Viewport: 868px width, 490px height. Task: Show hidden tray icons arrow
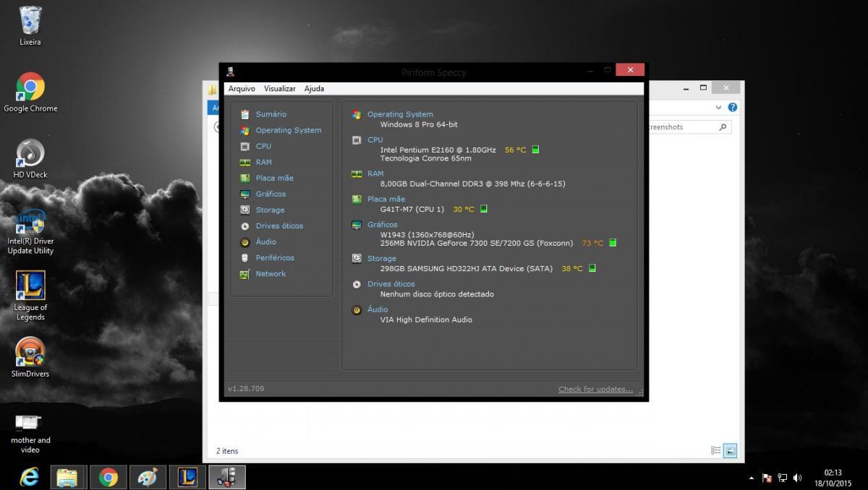[x=752, y=478]
